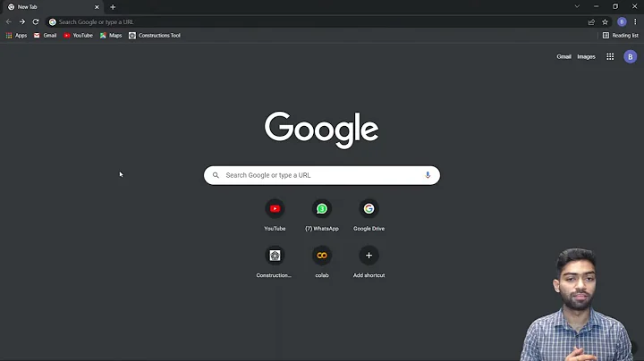Click the Gmail link near the top right

coord(563,56)
